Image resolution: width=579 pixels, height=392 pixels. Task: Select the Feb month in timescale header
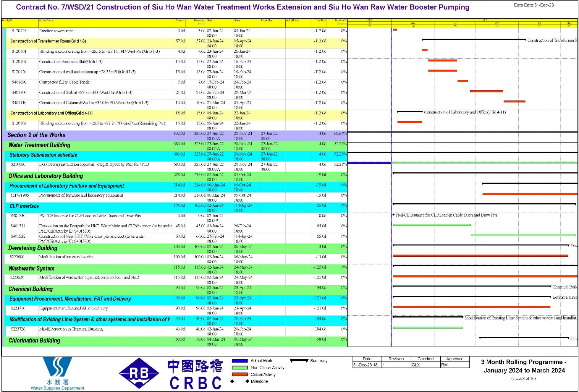click(455, 23)
